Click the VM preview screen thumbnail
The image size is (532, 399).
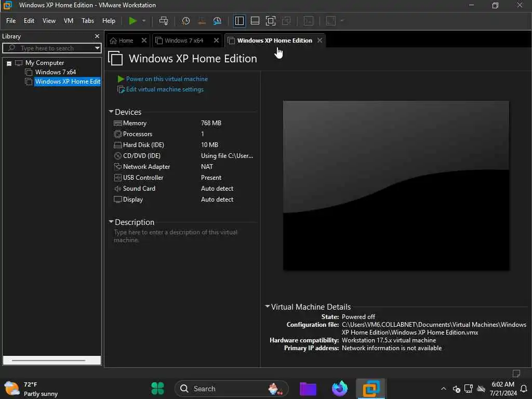[x=396, y=185]
